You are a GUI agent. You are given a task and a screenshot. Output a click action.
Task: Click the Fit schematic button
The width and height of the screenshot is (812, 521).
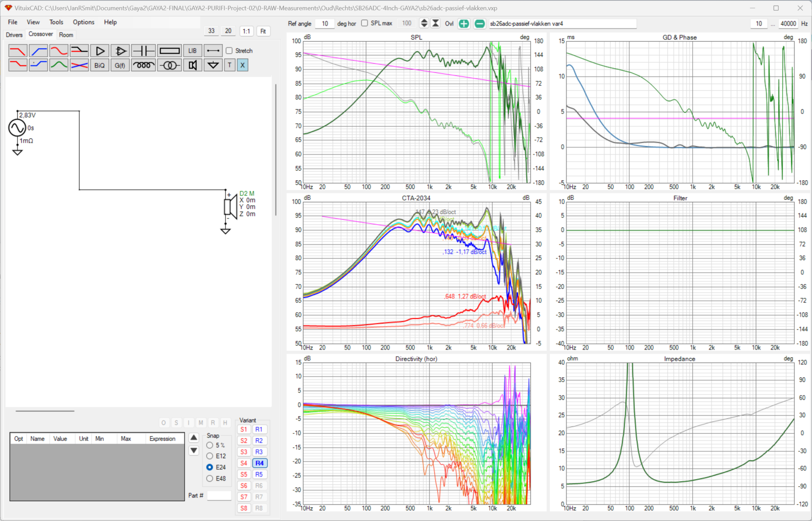263,31
